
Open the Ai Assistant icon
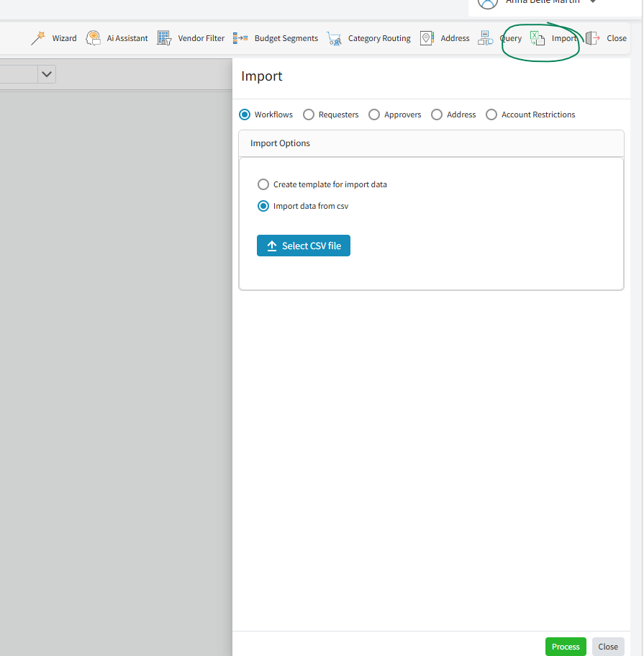93,38
